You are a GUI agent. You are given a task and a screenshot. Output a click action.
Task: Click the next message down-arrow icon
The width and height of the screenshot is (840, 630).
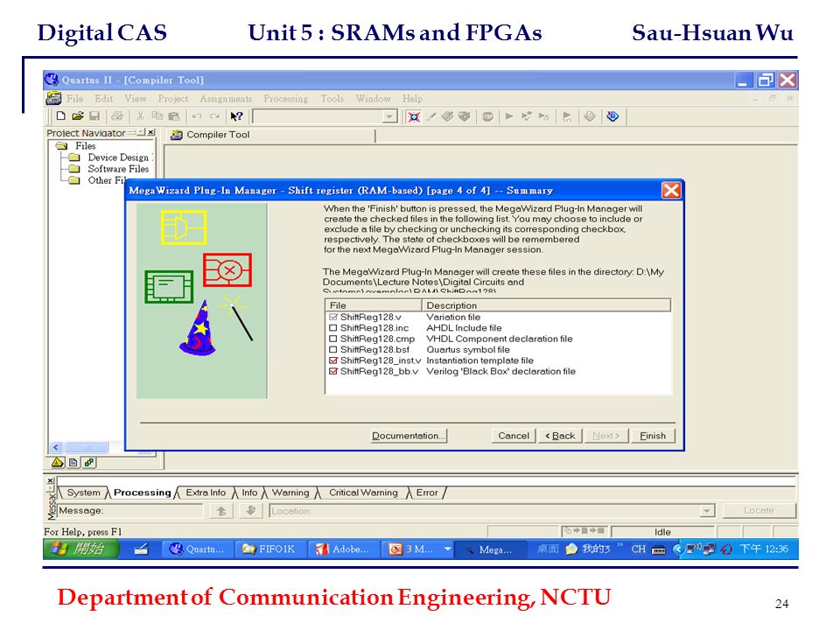point(250,511)
